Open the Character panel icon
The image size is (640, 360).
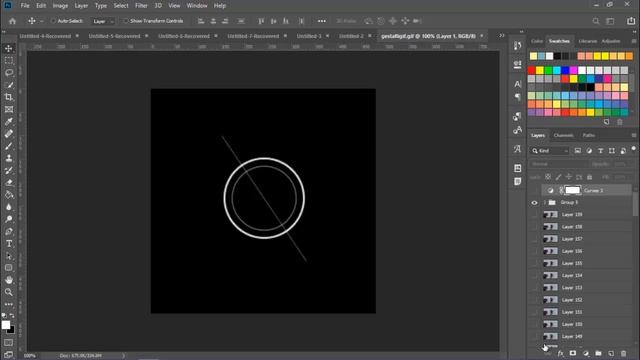click(518, 84)
